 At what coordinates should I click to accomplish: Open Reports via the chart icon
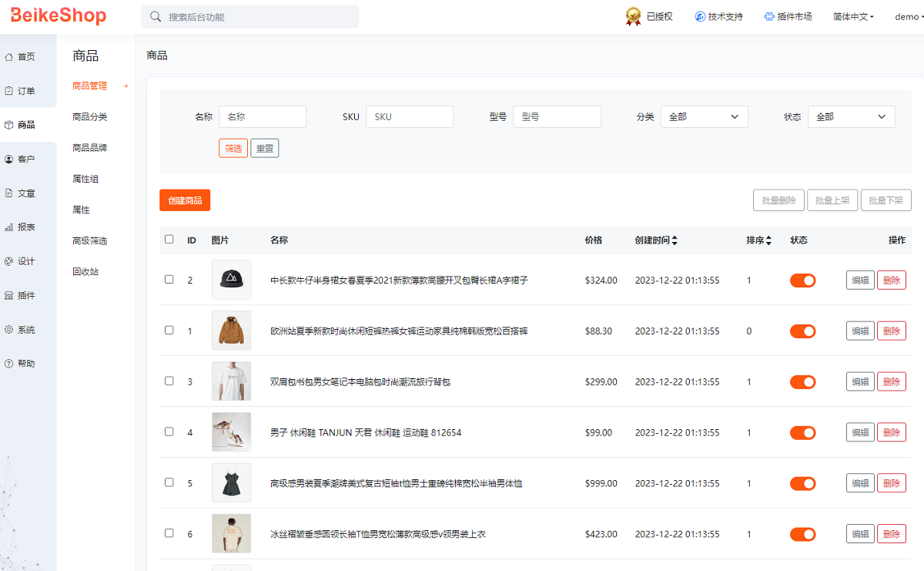coord(9,227)
